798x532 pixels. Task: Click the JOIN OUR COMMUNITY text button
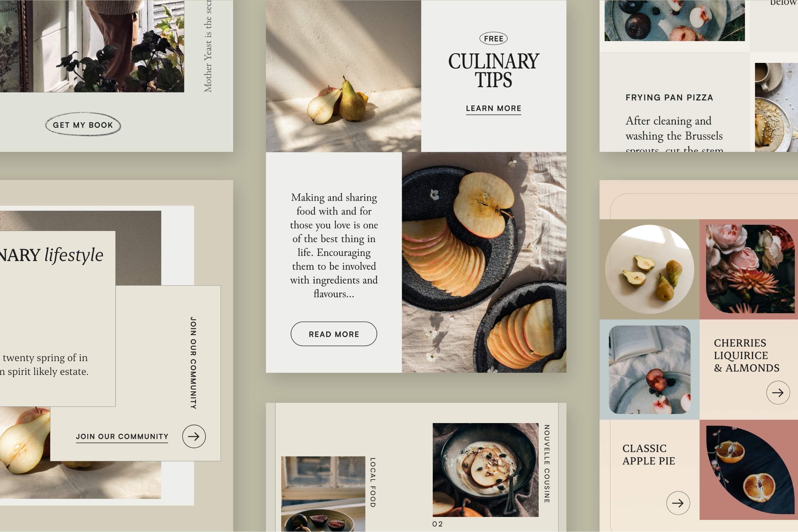122,436
